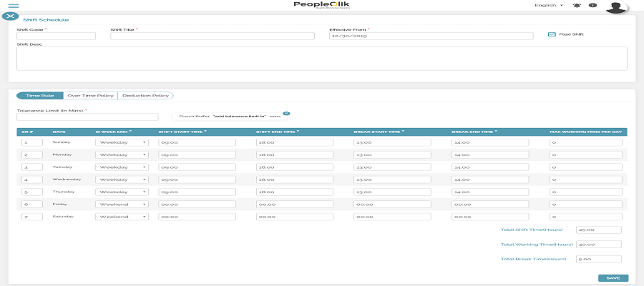Select the Time Rule tab
This screenshot has height=286, width=644.
(40, 95)
